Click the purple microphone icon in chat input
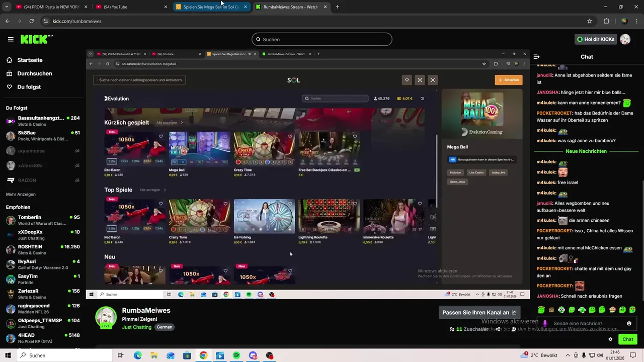The width and height of the screenshot is (644, 362). coord(545,323)
